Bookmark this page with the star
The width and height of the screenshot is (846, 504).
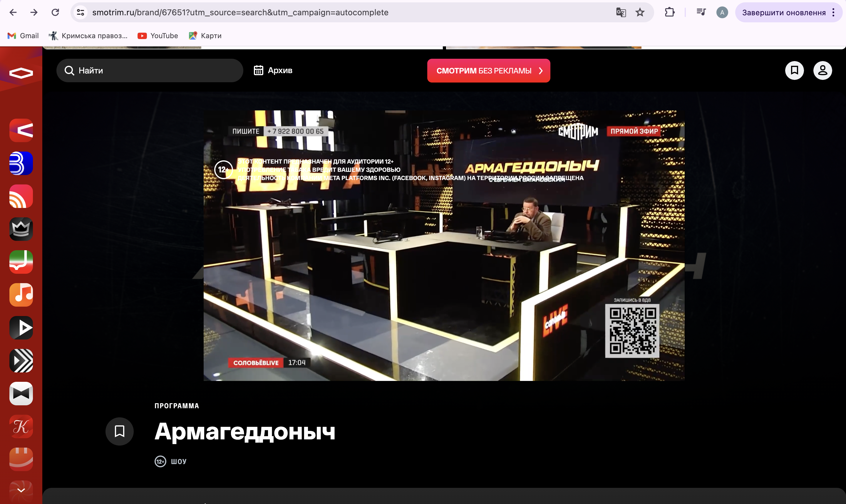point(640,13)
